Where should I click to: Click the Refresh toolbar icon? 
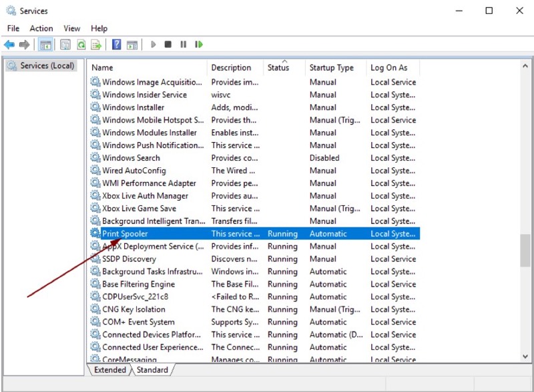[81, 45]
